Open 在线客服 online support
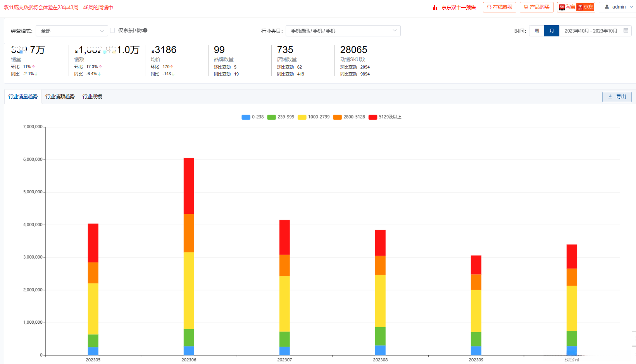The image size is (636, 364). [499, 7]
